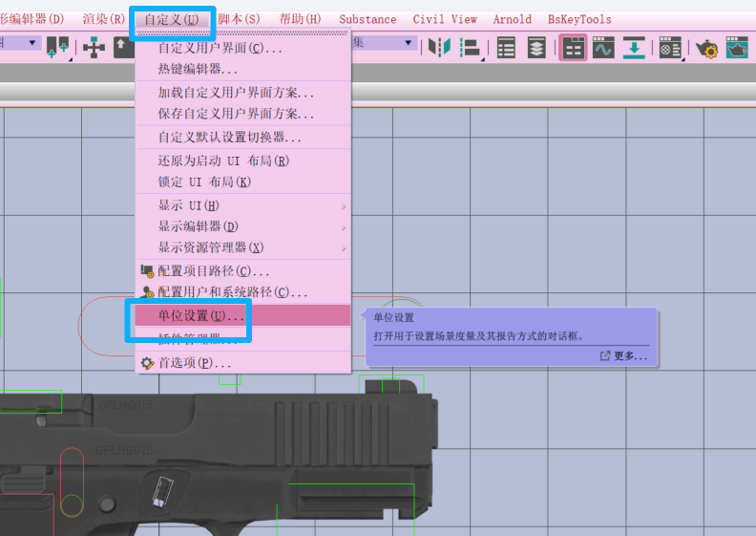This screenshot has width=756, height=536.
Task: Close the 自定义(U) menu in menu bar
Action: click(172, 20)
